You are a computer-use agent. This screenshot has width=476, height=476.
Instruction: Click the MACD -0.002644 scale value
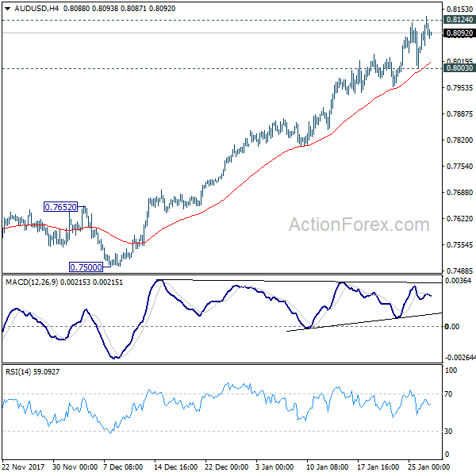point(460,358)
